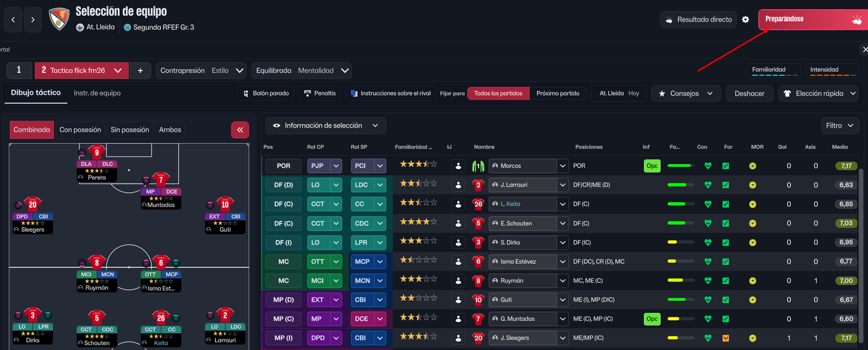This screenshot has height=350, width=868.
Task: Go back with the left arrow icon
Action: tap(13, 20)
